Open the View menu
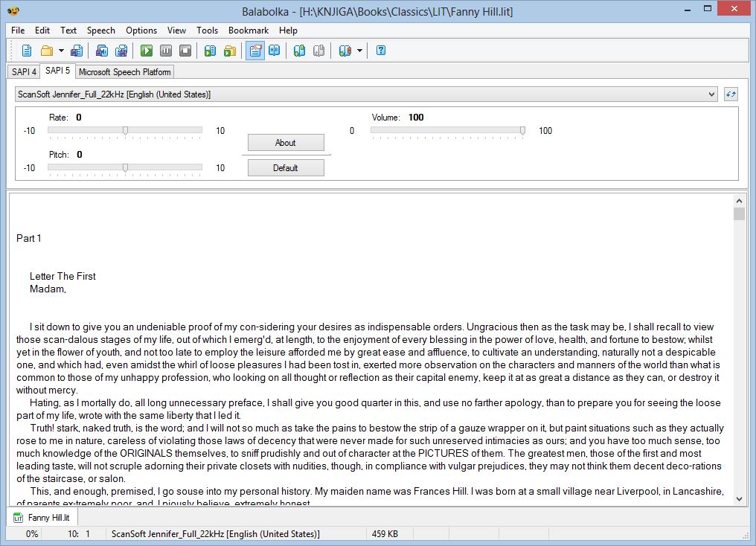Screen dimensions: 756x546 (x=176, y=30)
